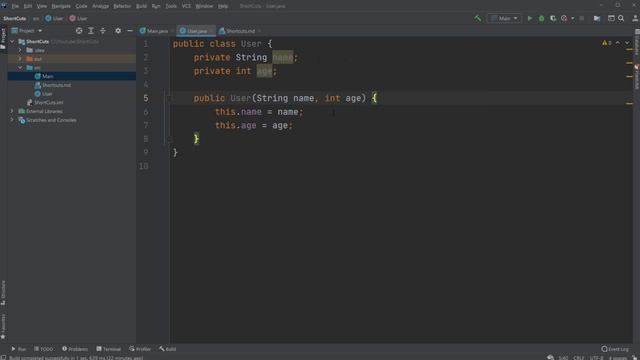Image resolution: width=640 pixels, height=360 pixels.
Task: Click the CRLF line separator in status bar
Action: pyautogui.click(x=578, y=358)
